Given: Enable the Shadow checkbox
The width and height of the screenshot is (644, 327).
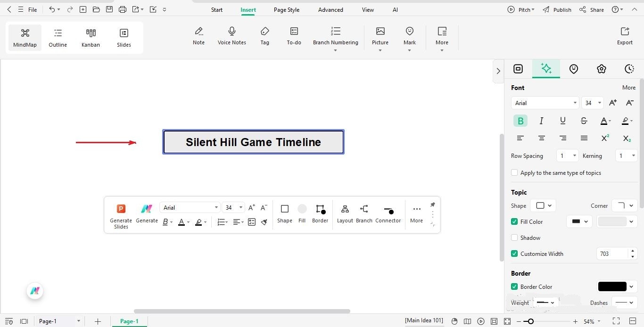Looking at the screenshot, I should tap(514, 238).
